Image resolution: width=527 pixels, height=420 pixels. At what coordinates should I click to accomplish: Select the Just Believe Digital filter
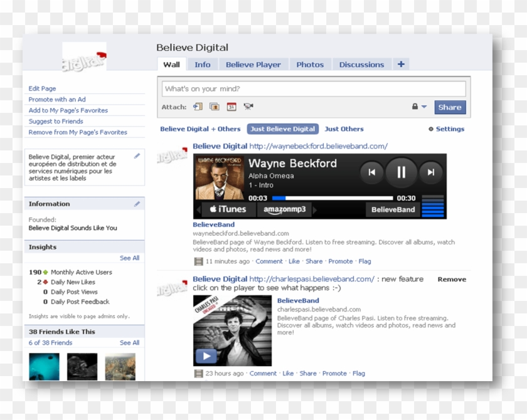click(x=283, y=129)
